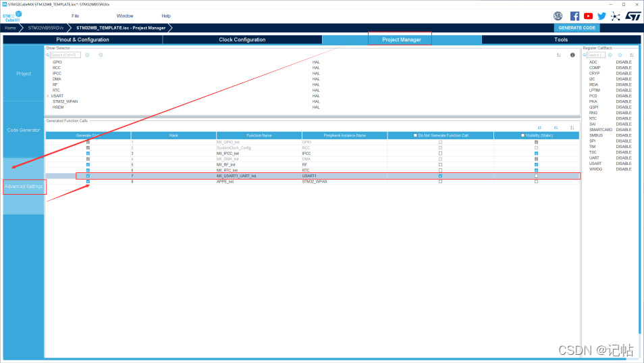The image size is (644, 363).
Task: Click the round anniversary badge icon
Action: click(558, 16)
